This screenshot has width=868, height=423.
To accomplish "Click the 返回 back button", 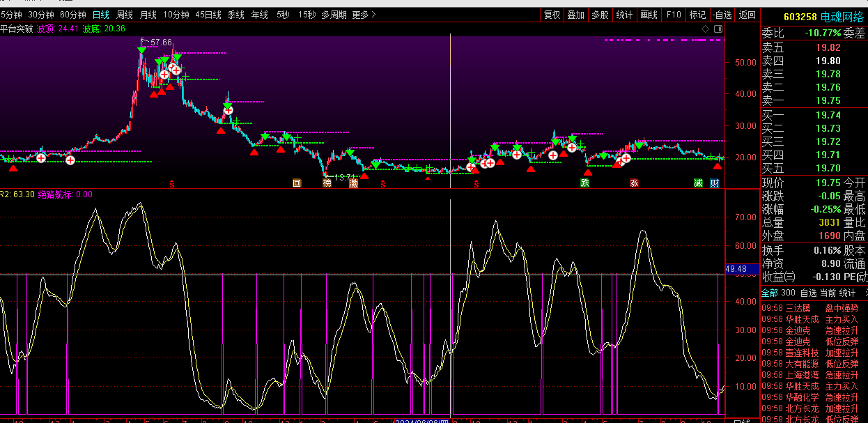I will click(x=747, y=15).
